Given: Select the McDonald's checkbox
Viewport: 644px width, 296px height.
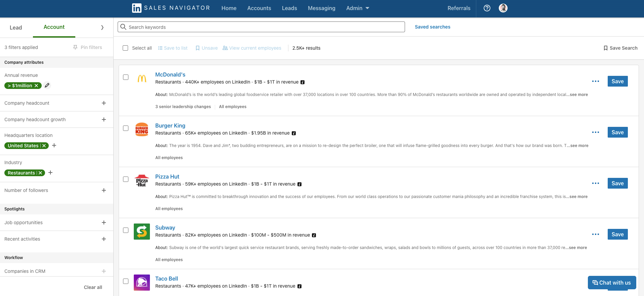Looking at the screenshot, I should point(126,77).
